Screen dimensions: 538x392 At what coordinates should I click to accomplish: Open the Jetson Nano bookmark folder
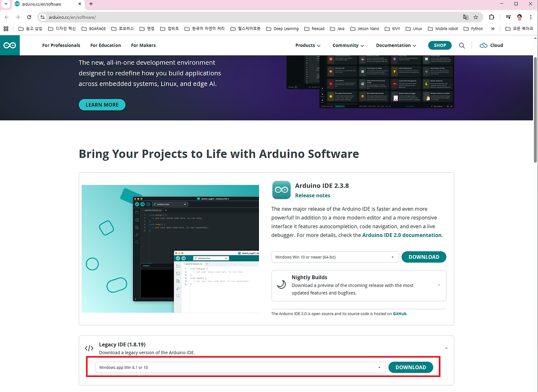[x=364, y=29]
